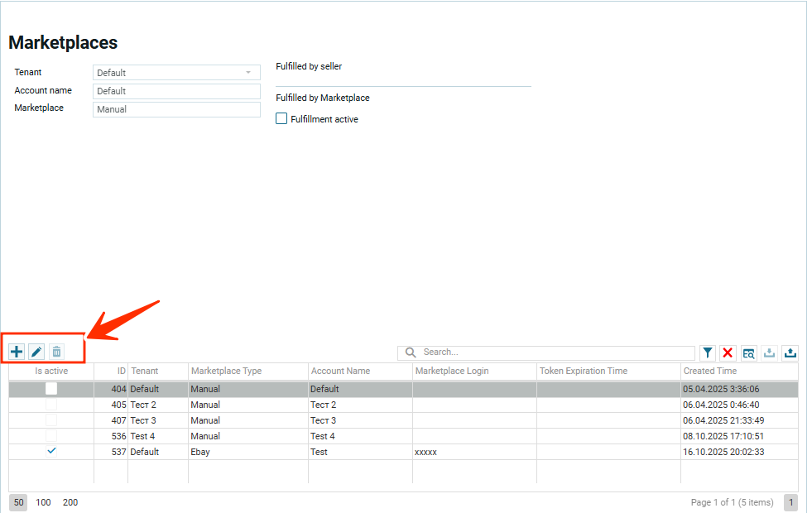This screenshot has height=513, width=812.
Task: Go to page 1 in the pager
Action: [x=790, y=502]
